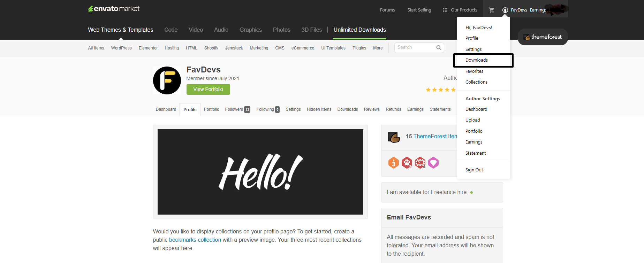
Task: Switch to the Followers tab
Action: [x=237, y=109]
